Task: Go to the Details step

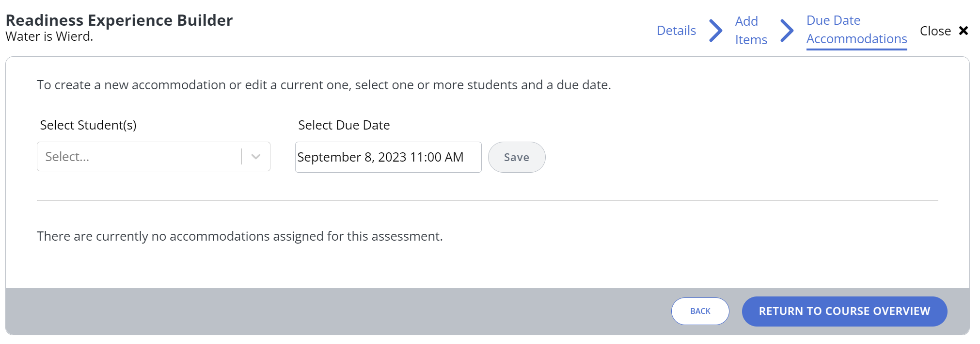Action: tap(676, 31)
